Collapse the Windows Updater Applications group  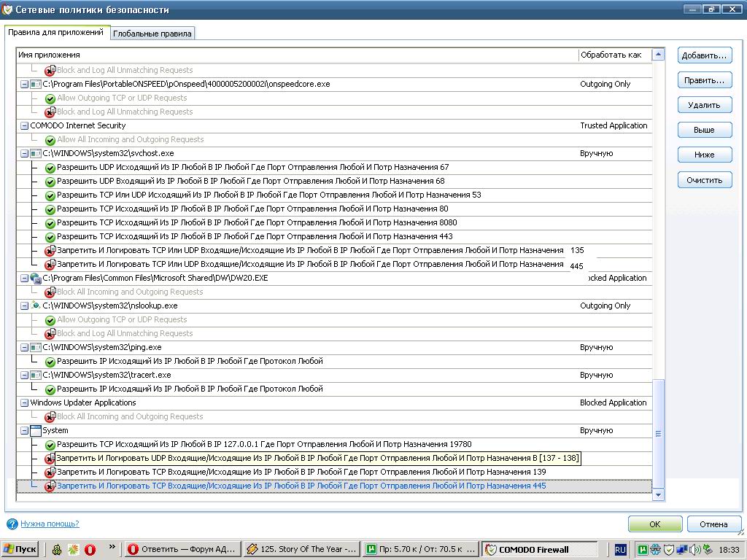coord(24,402)
